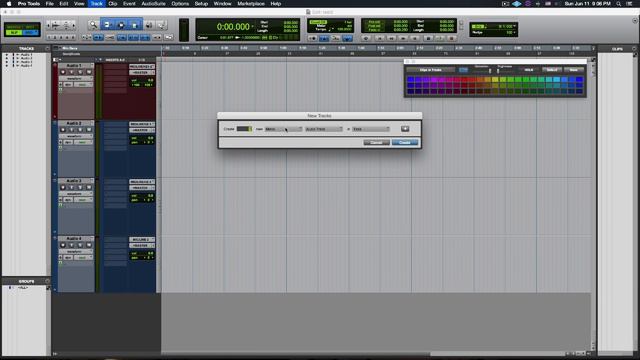Solo the Audio 2 track
This screenshot has height=360, width=640.
pos(80,129)
